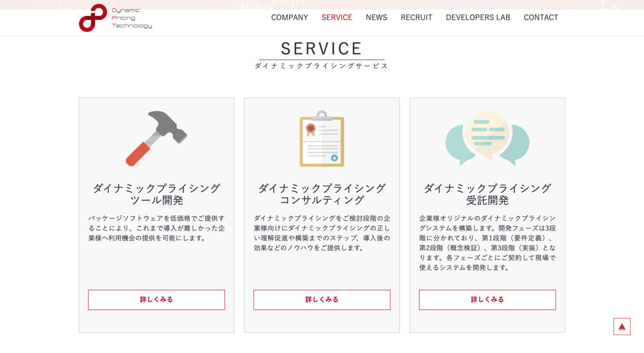Open the CONTACT page
The width and height of the screenshot is (644, 353).
tap(541, 17)
